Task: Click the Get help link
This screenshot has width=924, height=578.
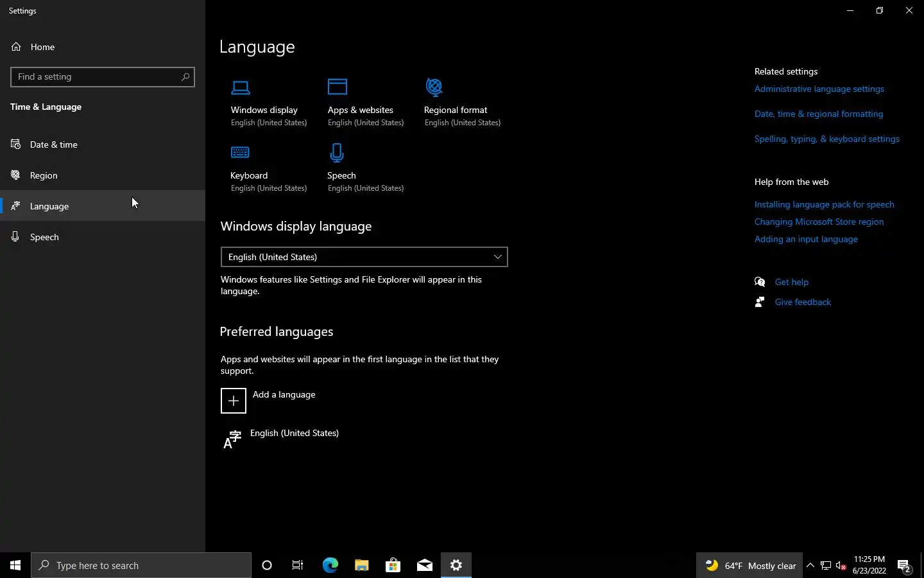Action: 791,283
